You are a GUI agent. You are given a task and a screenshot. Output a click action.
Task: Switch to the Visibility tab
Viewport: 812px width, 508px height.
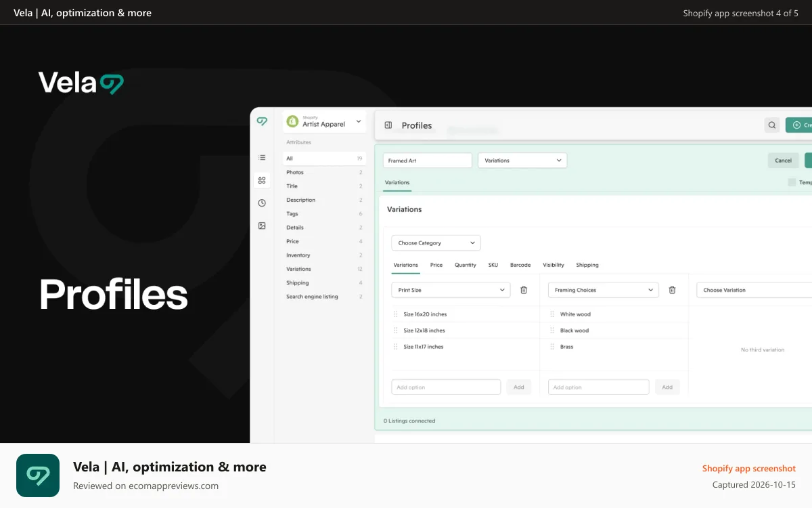(x=554, y=265)
